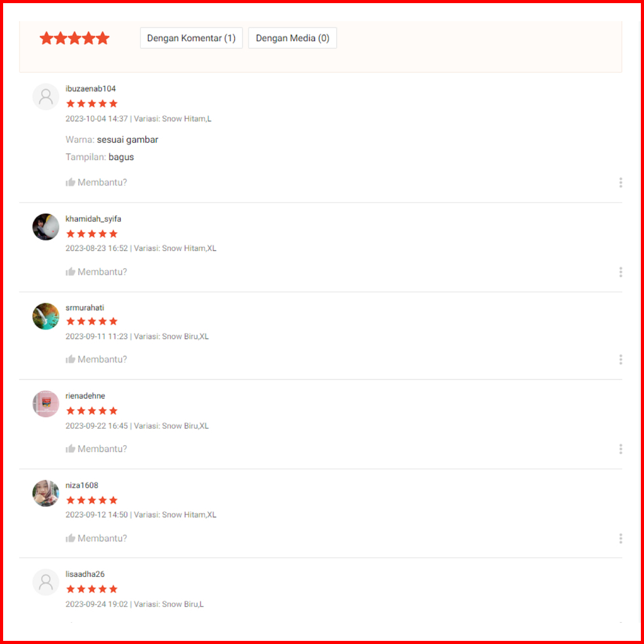Click thumbs-up icon on khamidah_syifa's review
Image resolution: width=644 pixels, height=644 pixels.
coord(70,272)
